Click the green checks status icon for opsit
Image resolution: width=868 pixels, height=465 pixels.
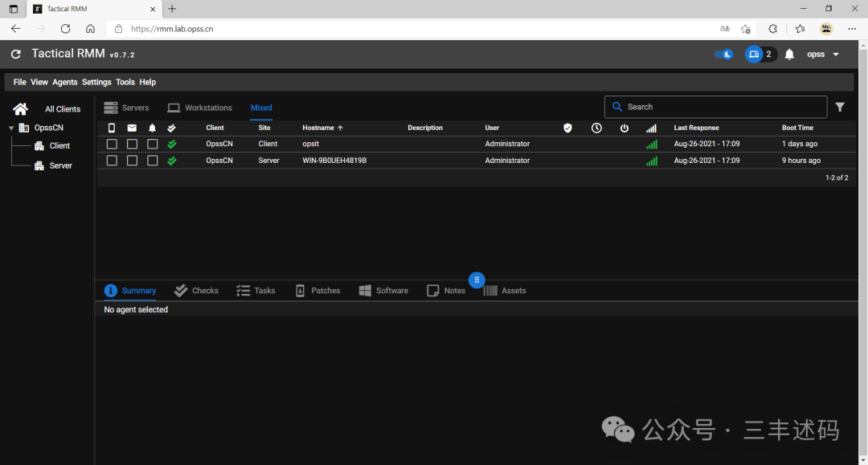(x=172, y=144)
